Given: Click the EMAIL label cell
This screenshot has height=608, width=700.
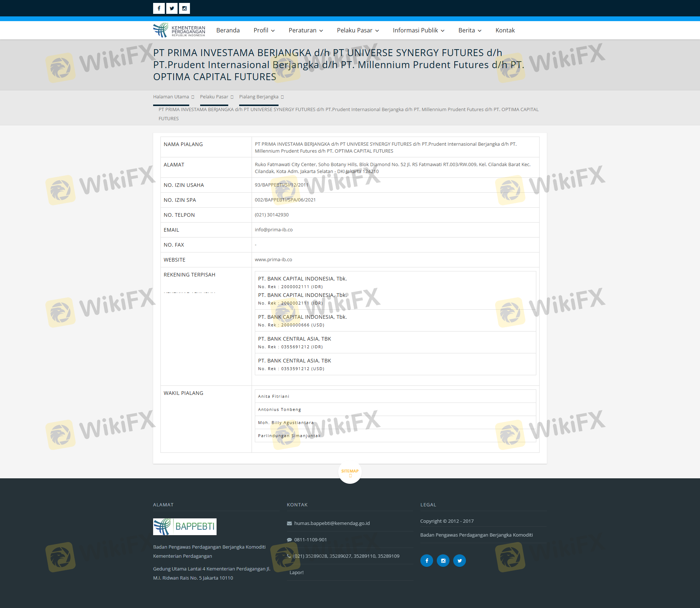Looking at the screenshot, I should 206,230.
